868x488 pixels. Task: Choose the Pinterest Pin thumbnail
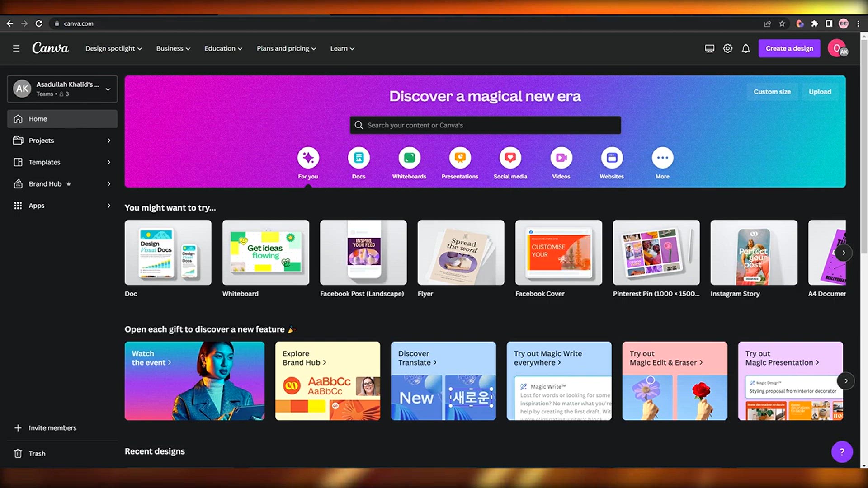click(x=656, y=253)
